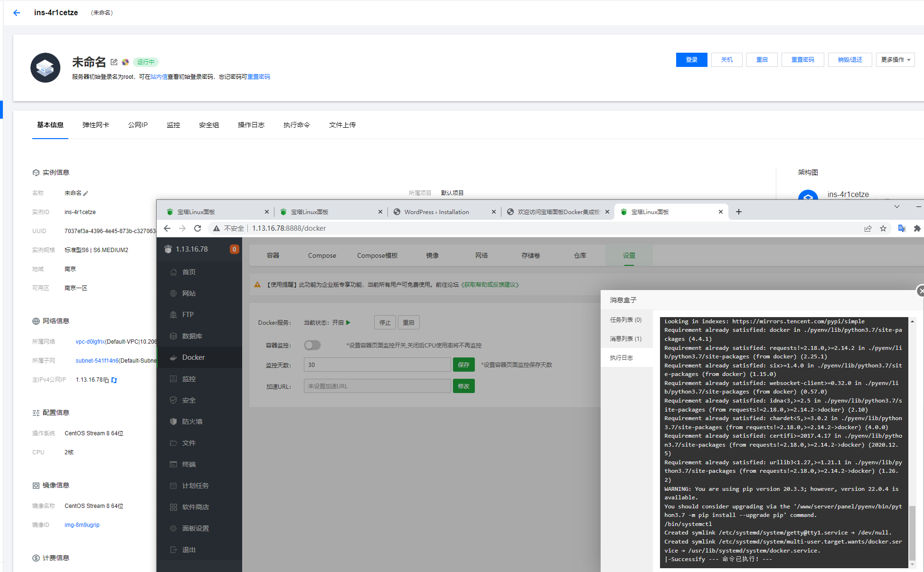Image resolution: width=924 pixels, height=572 pixels.
Task: Reload the browser page
Action: click(198, 228)
